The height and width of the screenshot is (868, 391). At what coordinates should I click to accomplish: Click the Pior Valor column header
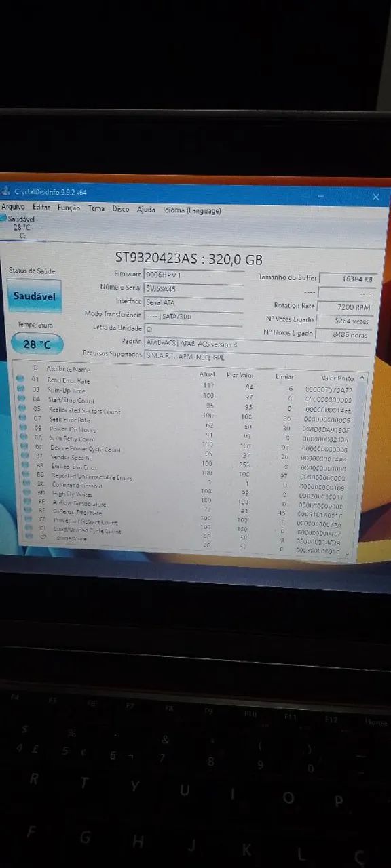[x=240, y=374]
